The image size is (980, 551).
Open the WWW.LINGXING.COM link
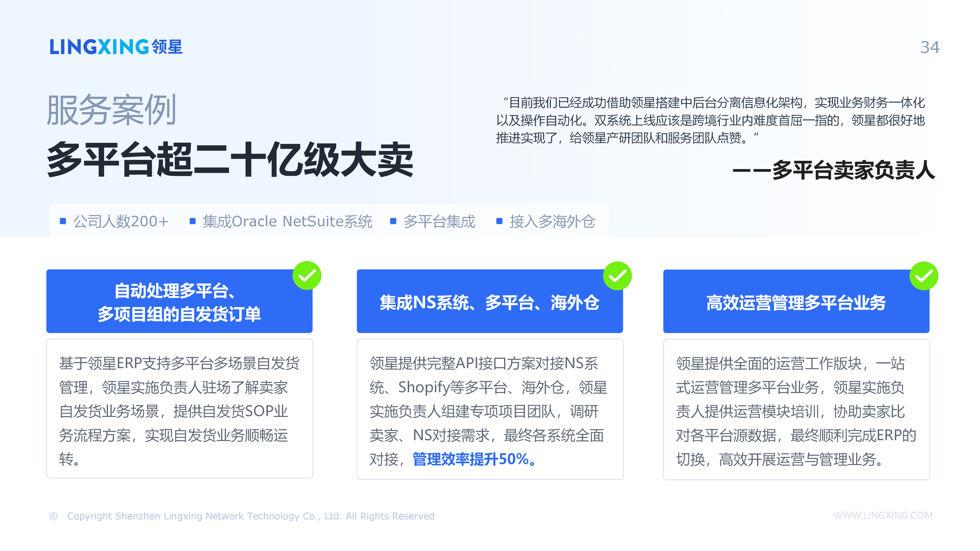coord(883,516)
